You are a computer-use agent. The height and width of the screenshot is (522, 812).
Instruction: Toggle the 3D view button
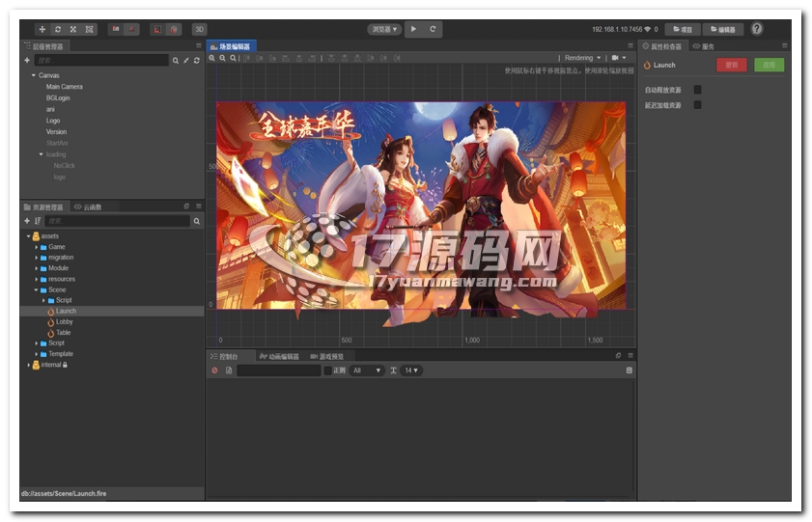pyautogui.click(x=199, y=30)
